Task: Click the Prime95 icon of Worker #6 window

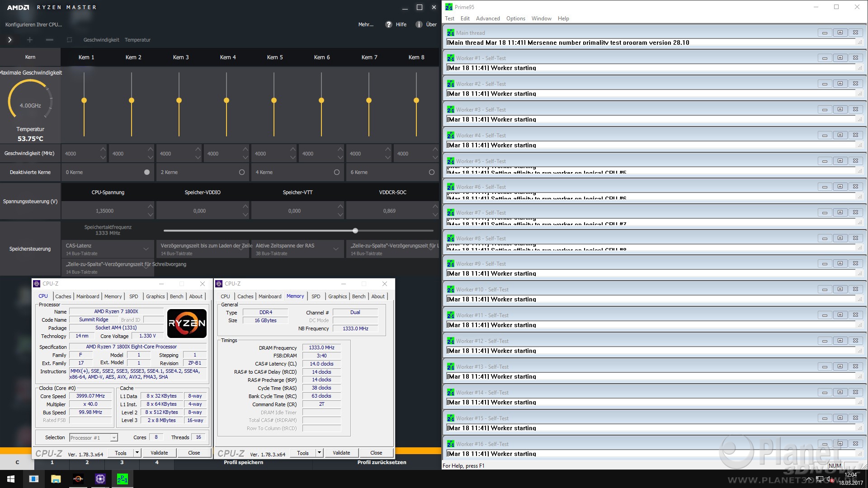Action: (451, 187)
